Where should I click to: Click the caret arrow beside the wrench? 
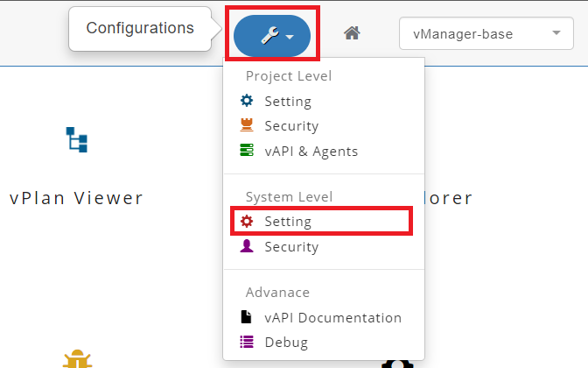click(x=290, y=38)
